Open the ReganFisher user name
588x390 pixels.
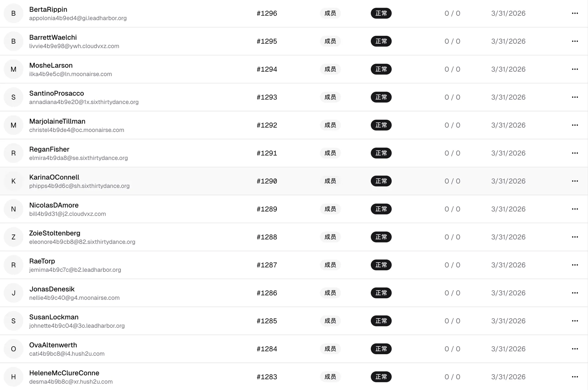pyautogui.click(x=49, y=149)
